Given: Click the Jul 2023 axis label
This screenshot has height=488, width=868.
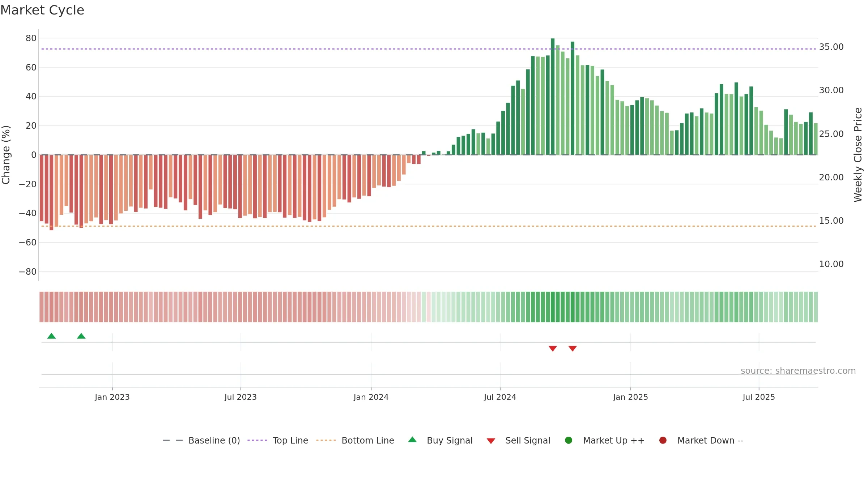Looking at the screenshot, I should [x=241, y=397].
